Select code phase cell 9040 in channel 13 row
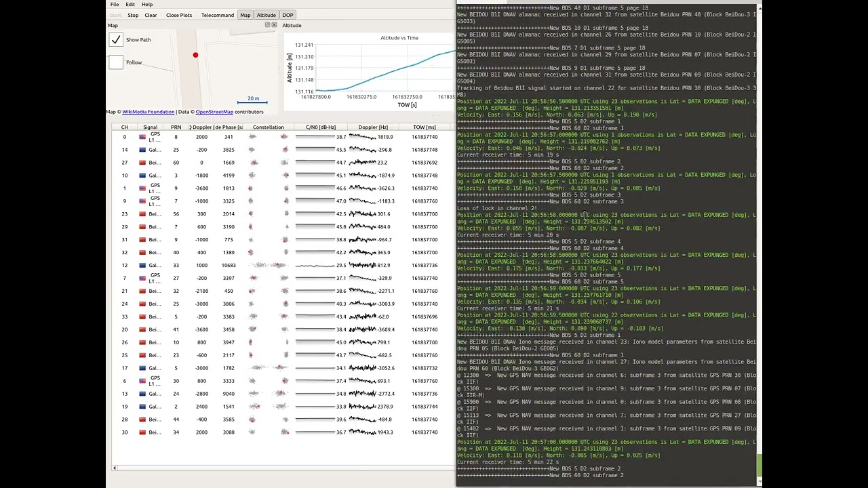Viewport: 868px width, 488px height. [x=229, y=394]
